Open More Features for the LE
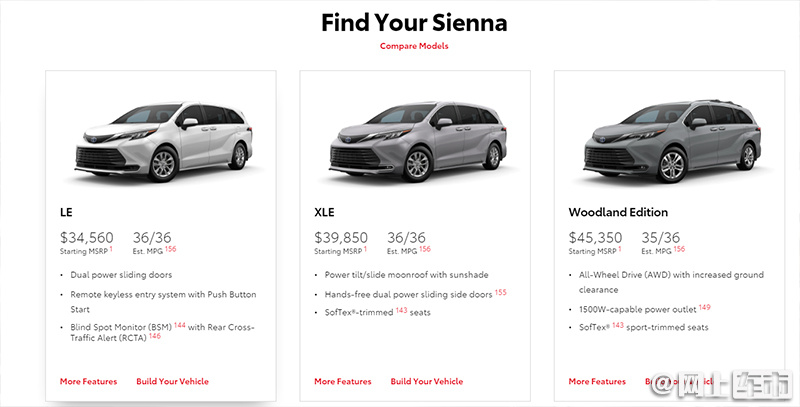The width and height of the screenshot is (800, 407). (x=88, y=381)
